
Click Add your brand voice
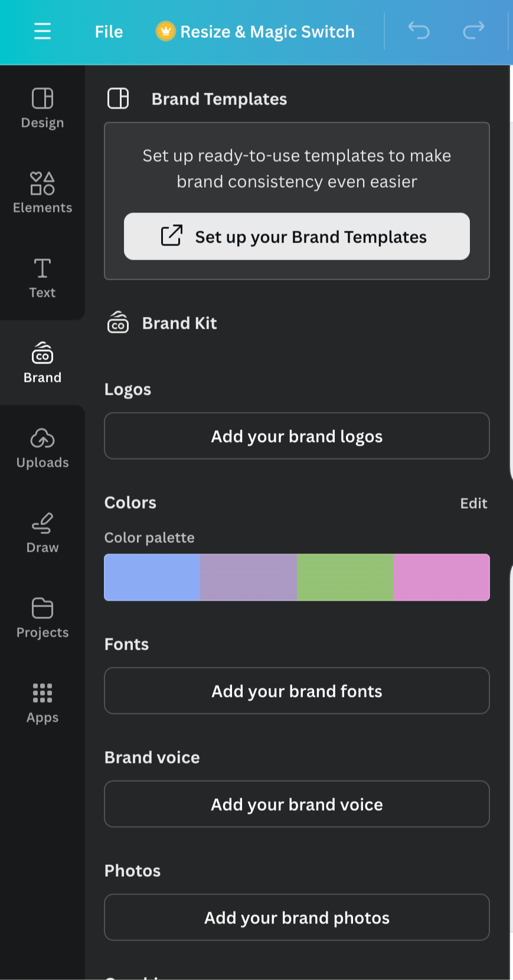point(297,804)
